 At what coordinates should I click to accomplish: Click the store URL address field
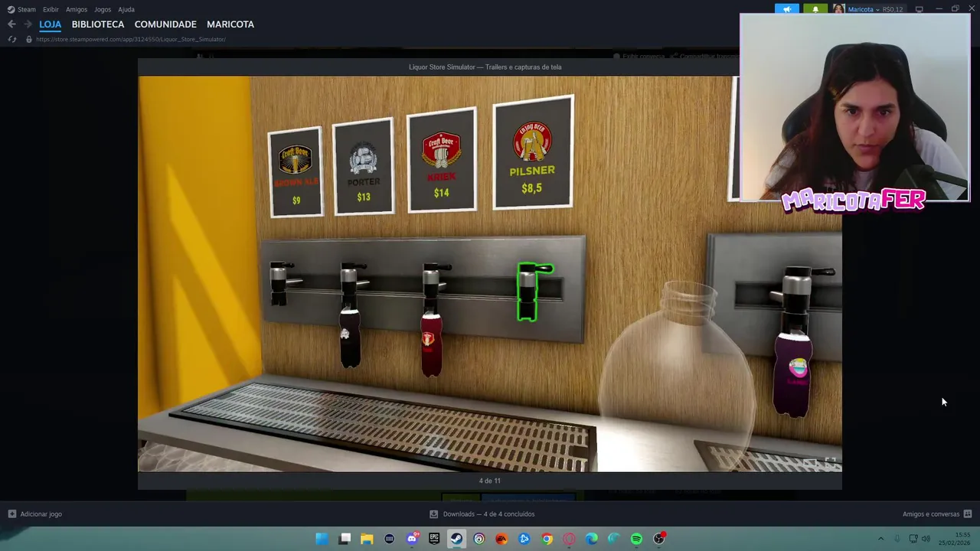(130, 39)
